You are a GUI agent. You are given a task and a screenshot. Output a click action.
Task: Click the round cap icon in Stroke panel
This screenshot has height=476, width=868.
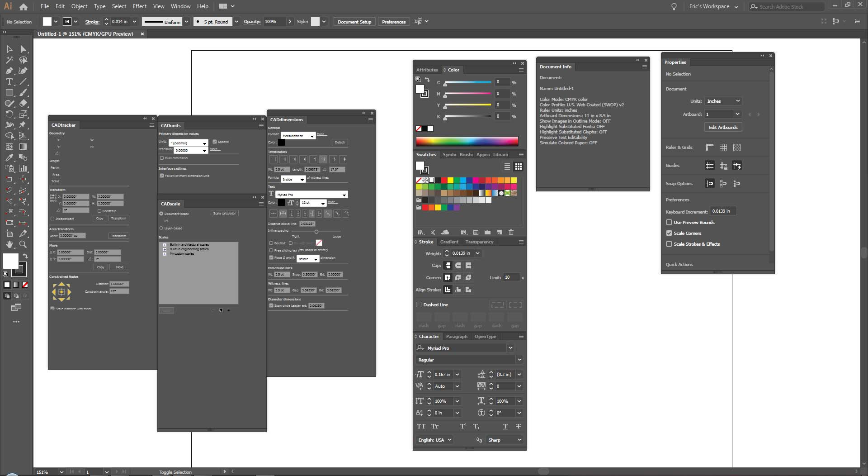coord(458,266)
